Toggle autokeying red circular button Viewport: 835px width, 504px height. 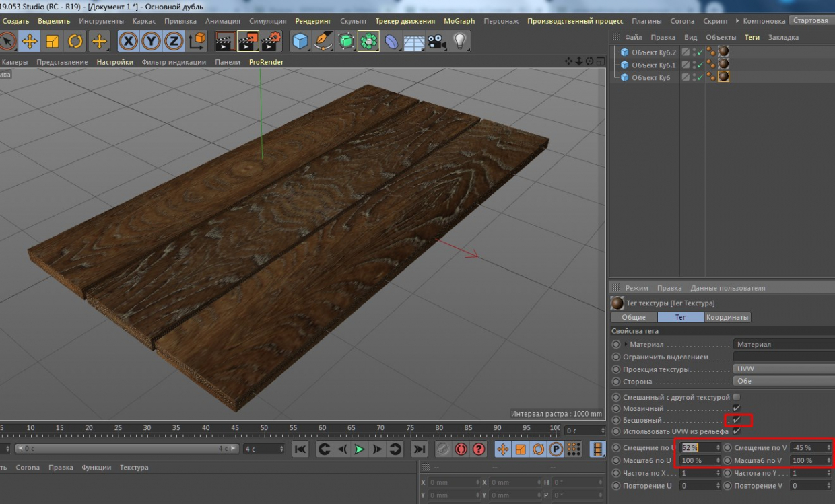(x=461, y=449)
